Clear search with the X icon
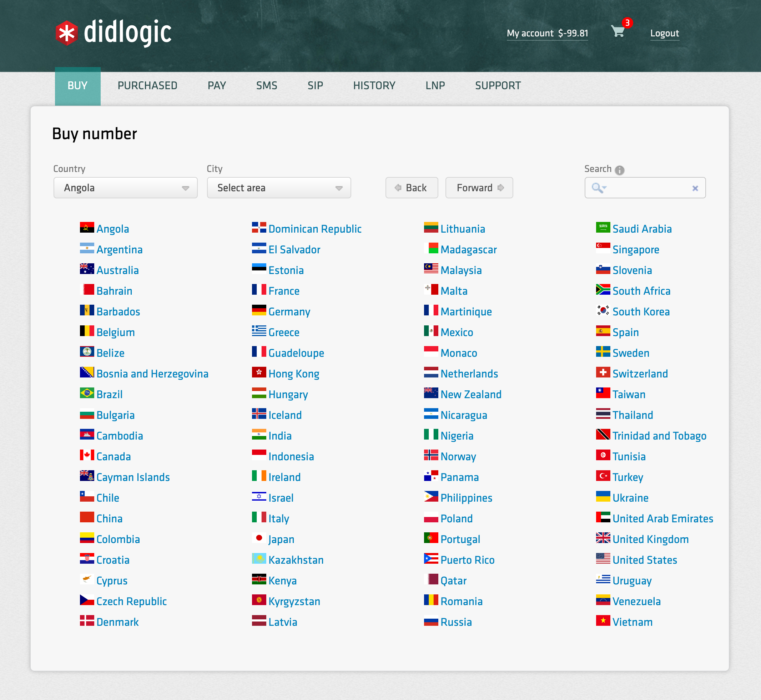Screen dimensions: 761x700 pos(695,188)
